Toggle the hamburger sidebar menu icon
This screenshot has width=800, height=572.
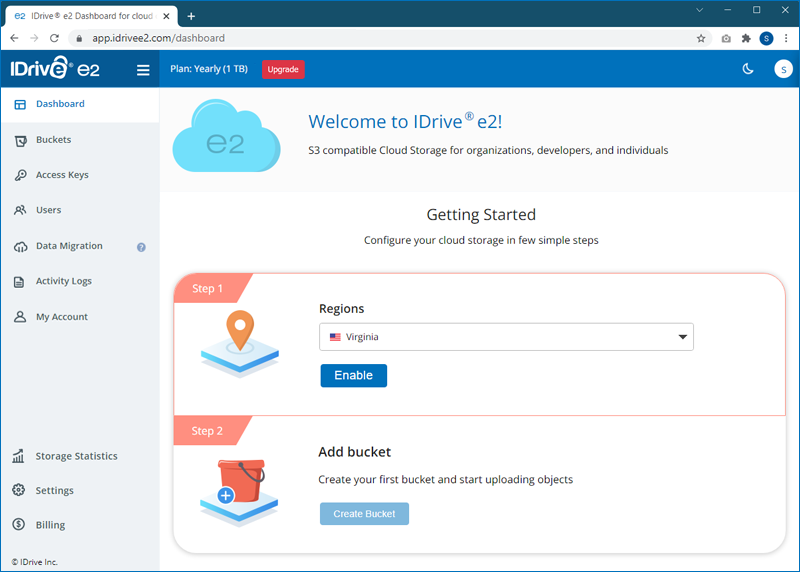pyautogui.click(x=143, y=70)
